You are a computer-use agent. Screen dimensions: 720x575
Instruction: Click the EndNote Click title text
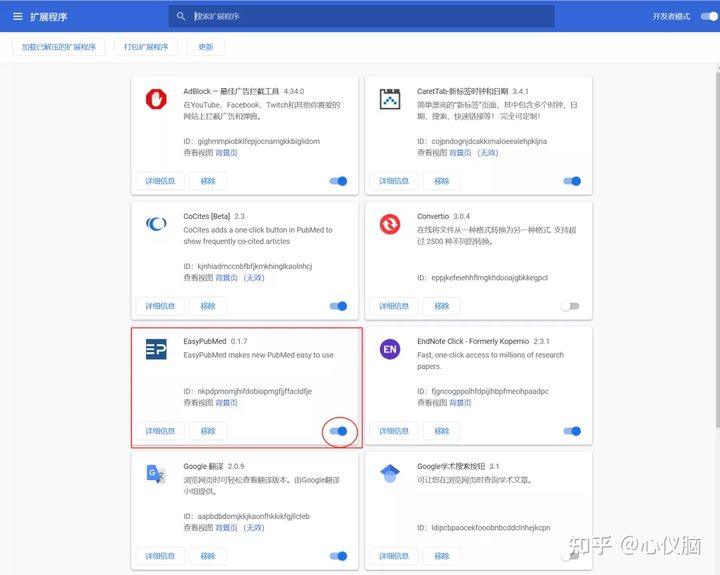473,341
